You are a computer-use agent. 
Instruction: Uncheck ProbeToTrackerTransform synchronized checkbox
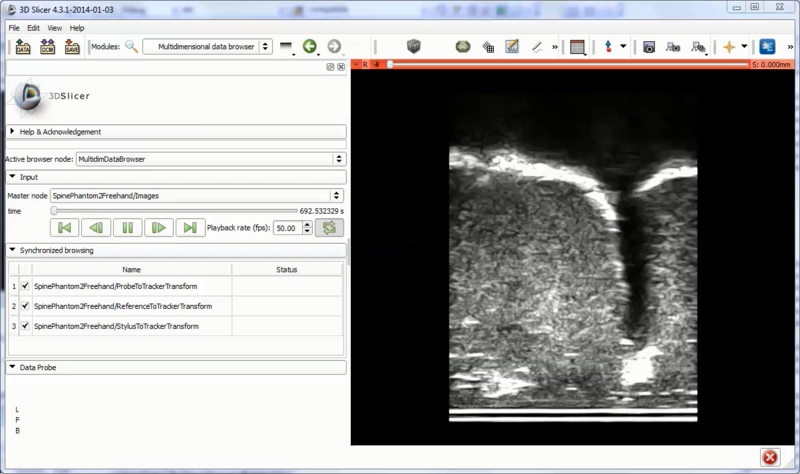25,286
